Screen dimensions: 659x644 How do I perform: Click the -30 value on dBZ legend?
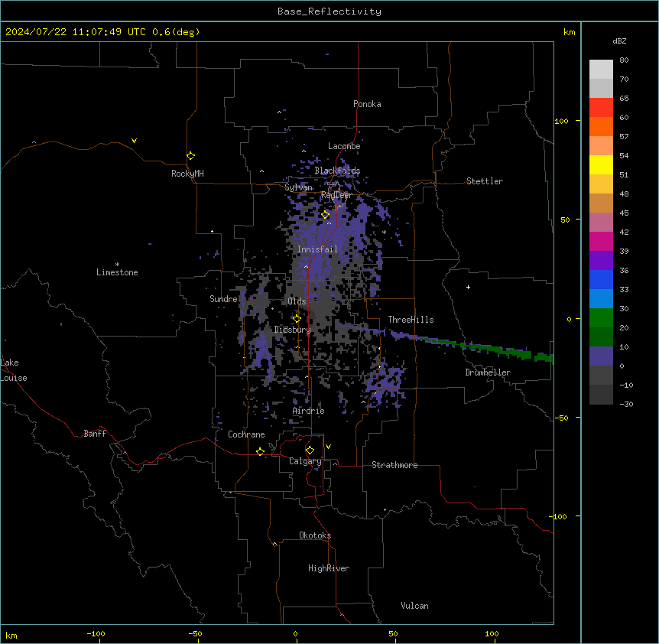(626, 405)
